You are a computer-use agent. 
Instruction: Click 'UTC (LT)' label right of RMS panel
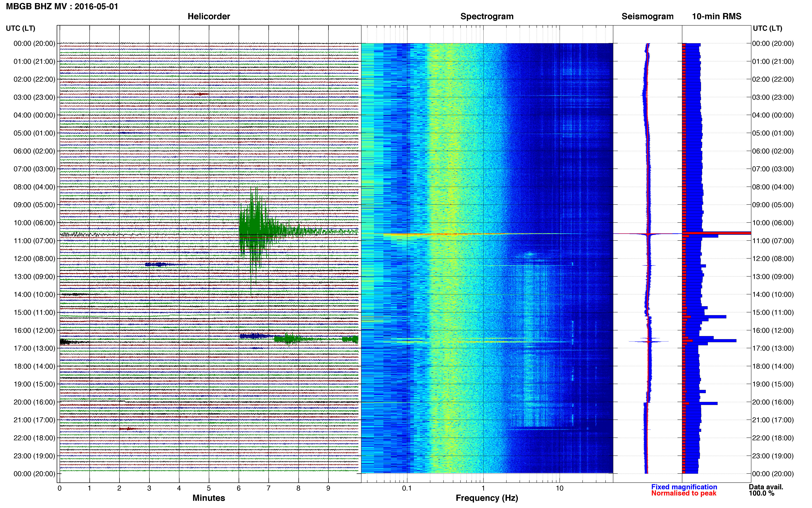(767, 28)
